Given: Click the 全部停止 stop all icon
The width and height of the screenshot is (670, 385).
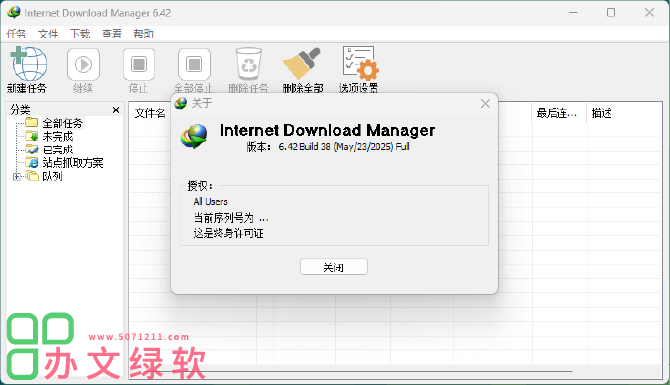Looking at the screenshot, I should [x=194, y=65].
